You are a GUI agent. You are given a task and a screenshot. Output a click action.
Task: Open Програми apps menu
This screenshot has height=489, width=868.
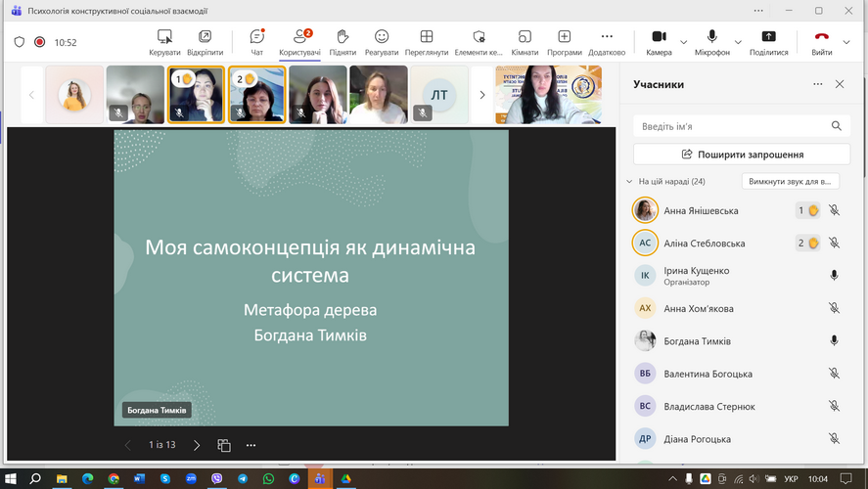[565, 42]
